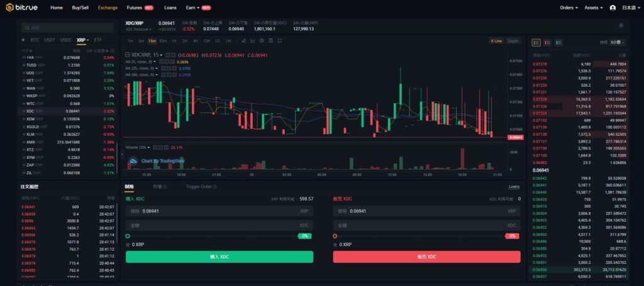Select the VET/XRP pair row
This screenshot has width=644, height=286.
click(x=68, y=80)
